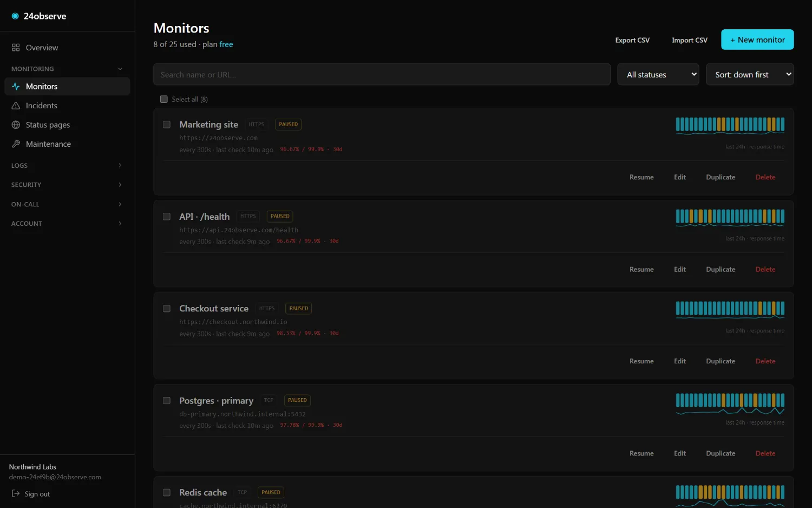Edit the Marketing site monitor

[x=680, y=177]
